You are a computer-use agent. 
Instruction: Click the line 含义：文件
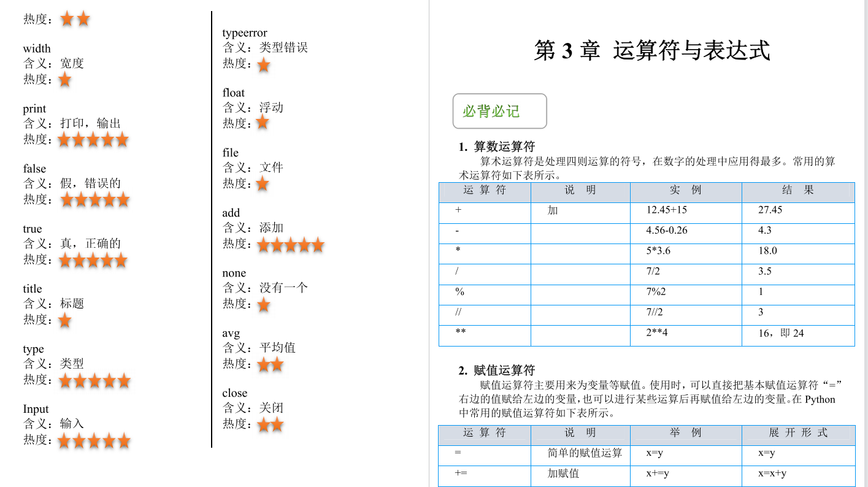coord(253,167)
